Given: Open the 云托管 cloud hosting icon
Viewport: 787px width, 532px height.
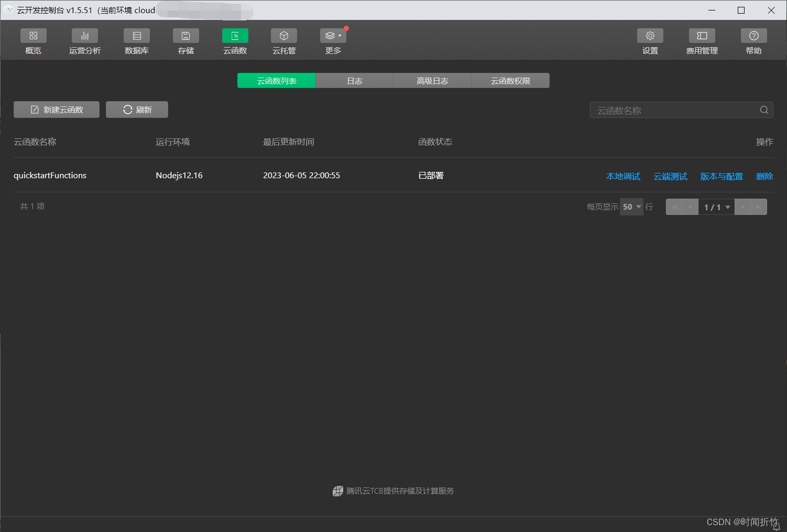Looking at the screenshot, I should [x=284, y=36].
